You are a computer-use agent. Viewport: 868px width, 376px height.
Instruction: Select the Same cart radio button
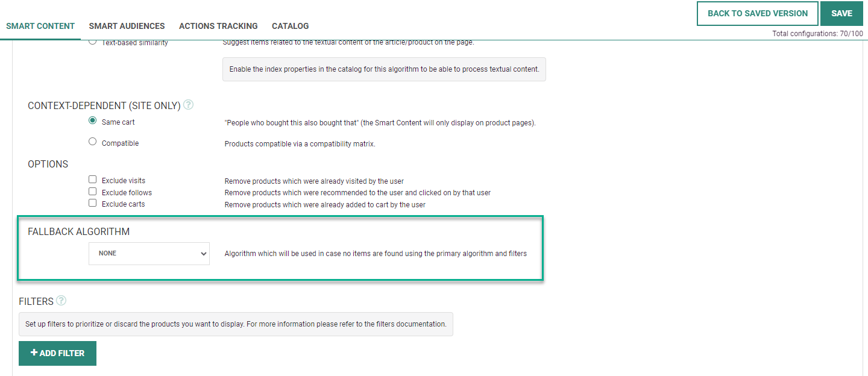tap(92, 121)
